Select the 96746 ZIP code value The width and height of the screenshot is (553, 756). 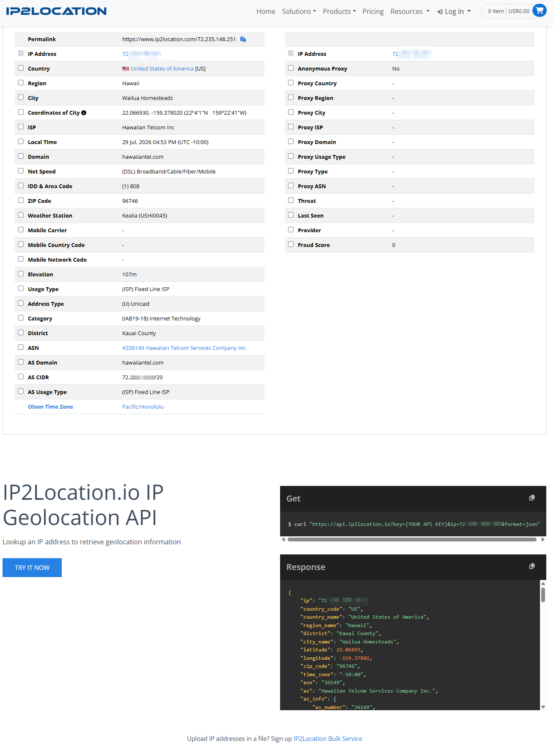coord(130,201)
